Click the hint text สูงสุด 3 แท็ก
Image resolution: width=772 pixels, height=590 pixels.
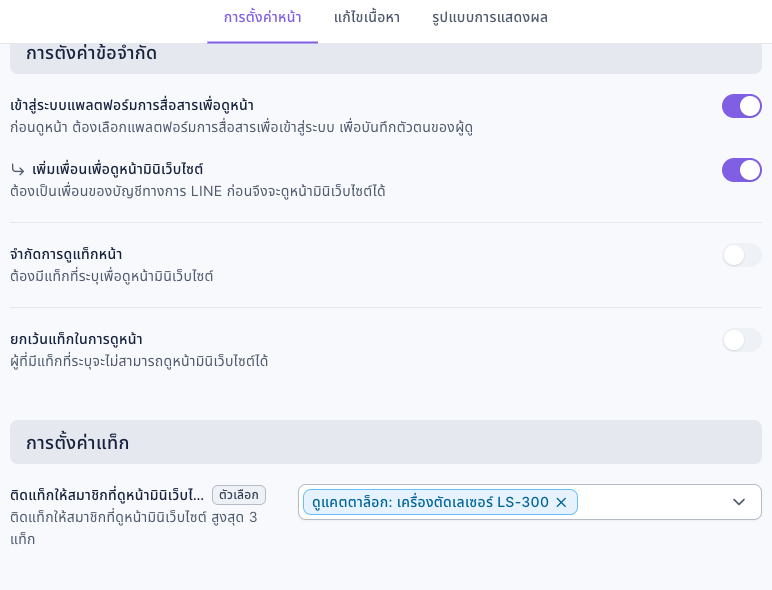pyautogui.click(x=134, y=528)
